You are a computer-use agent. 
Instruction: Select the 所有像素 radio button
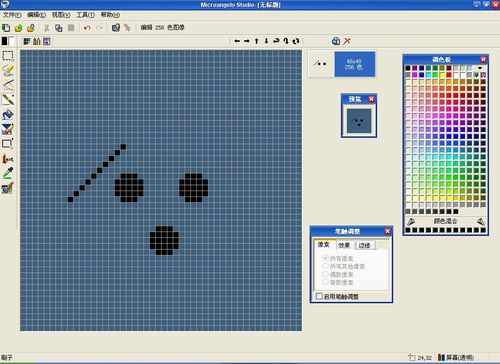(325, 258)
